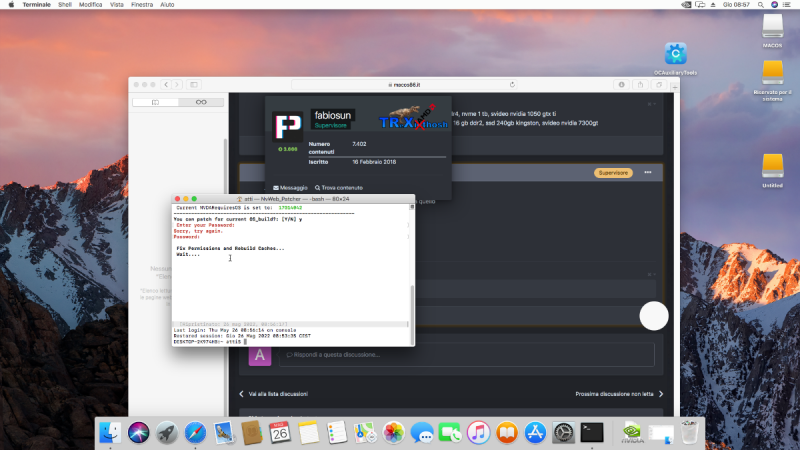Launch Launchpad from the Dock
Image resolution: width=800 pixels, height=450 pixels.
tap(166, 433)
